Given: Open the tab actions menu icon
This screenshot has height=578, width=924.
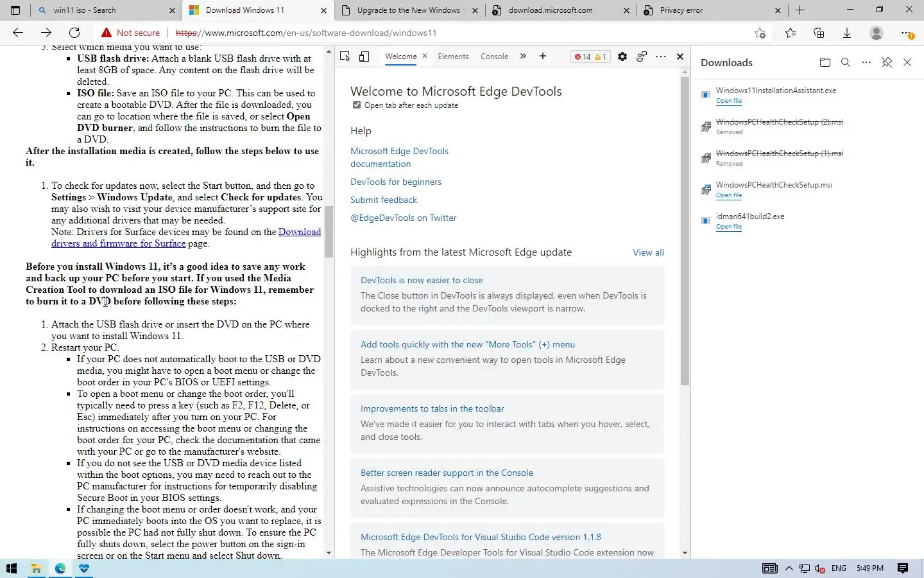Looking at the screenshot, I should pos(15,10).
